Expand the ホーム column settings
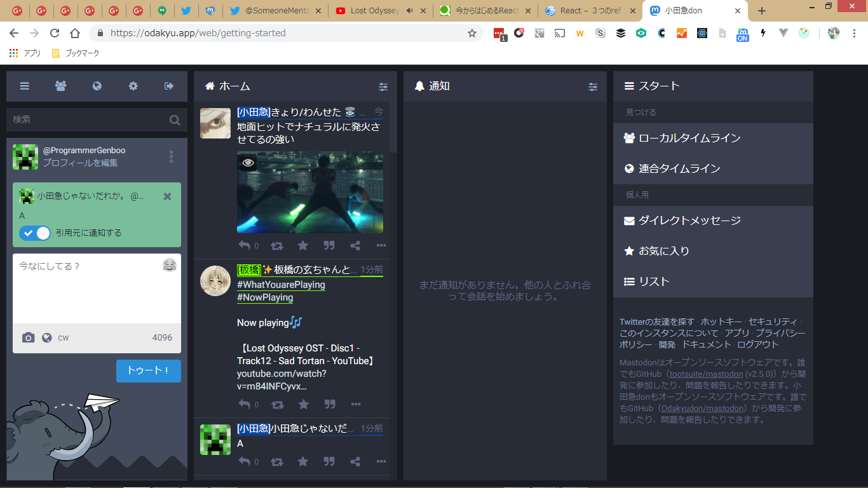Screen dimensions: 868x488 pyautogui.click(x=383, y=87)
